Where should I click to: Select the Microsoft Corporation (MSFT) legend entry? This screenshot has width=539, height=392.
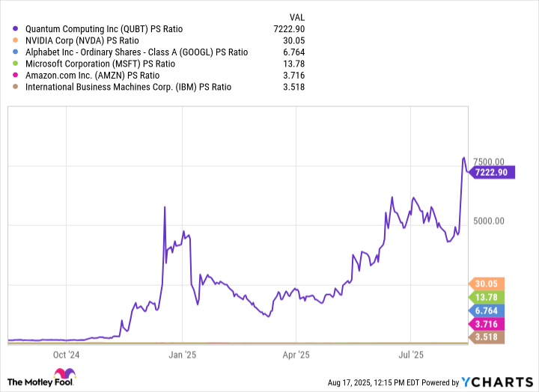(100, 64)
